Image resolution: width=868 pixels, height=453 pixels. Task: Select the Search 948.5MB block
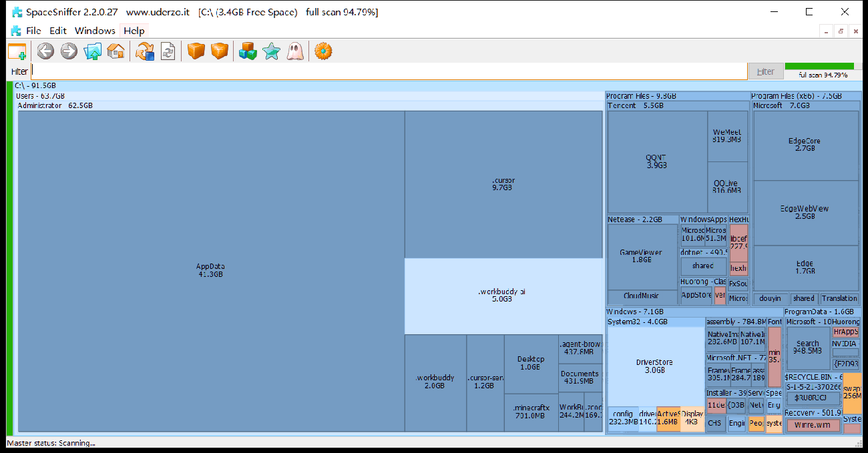[808, 348]
